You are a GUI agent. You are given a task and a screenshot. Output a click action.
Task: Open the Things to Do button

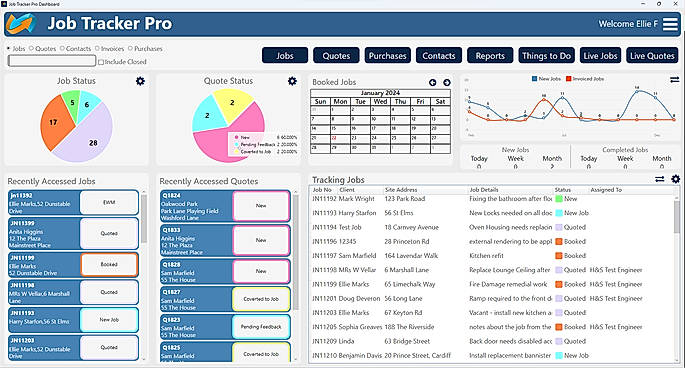(x=547, y=56)
